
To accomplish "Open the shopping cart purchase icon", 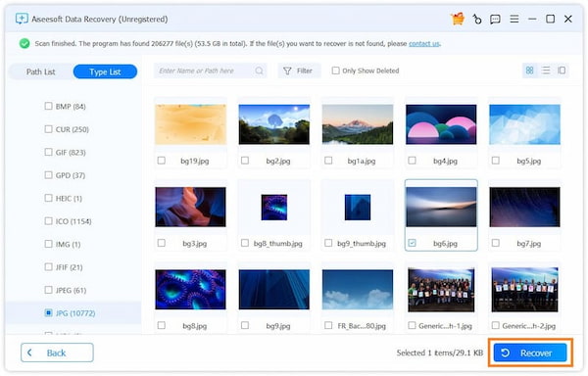I will [x=458, y=19].
